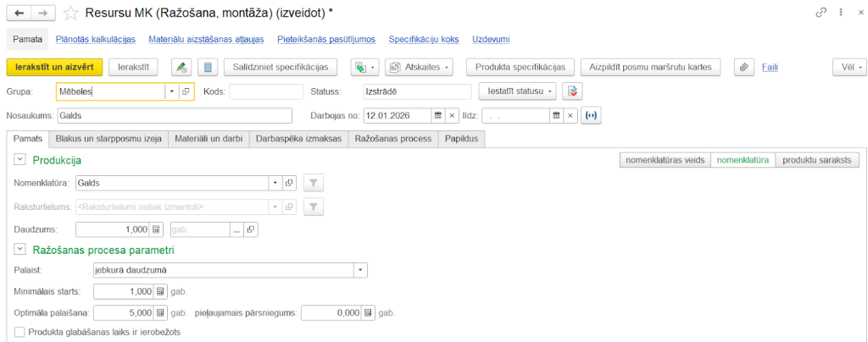Click the filter icon next to Nomenklatūra
This screenshot has width=868, height=342.
(313, 182)
